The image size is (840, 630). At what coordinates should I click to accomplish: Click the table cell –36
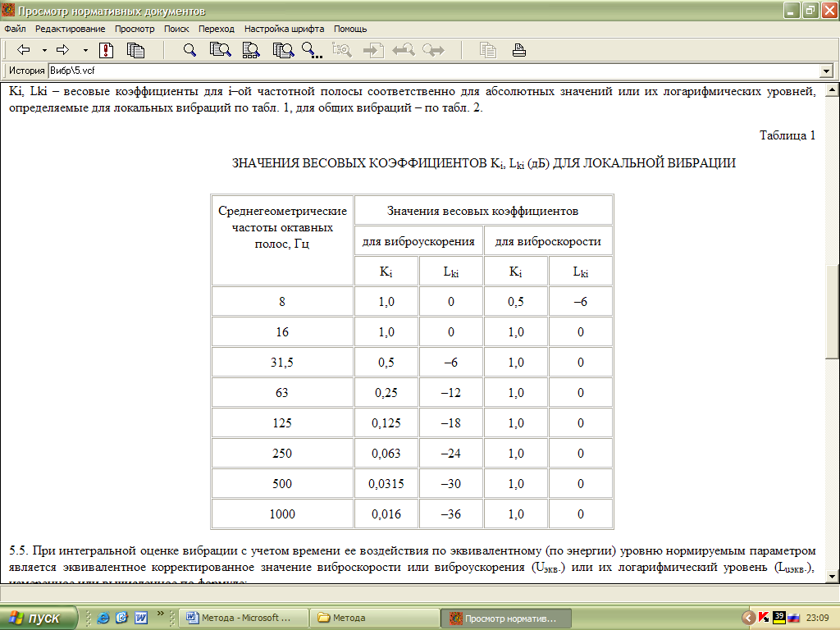click(451, 514)
